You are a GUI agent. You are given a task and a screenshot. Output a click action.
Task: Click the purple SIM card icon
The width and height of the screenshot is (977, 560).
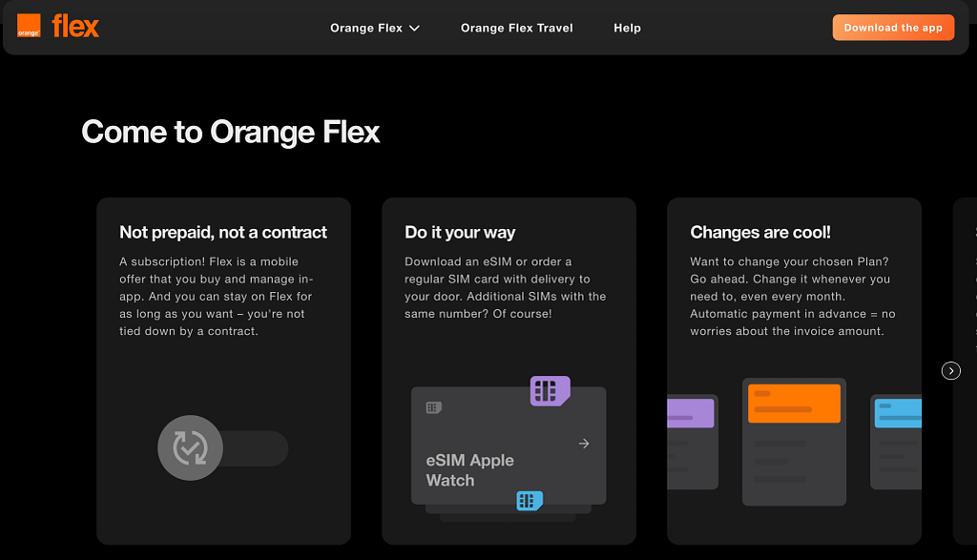point(551,390)
